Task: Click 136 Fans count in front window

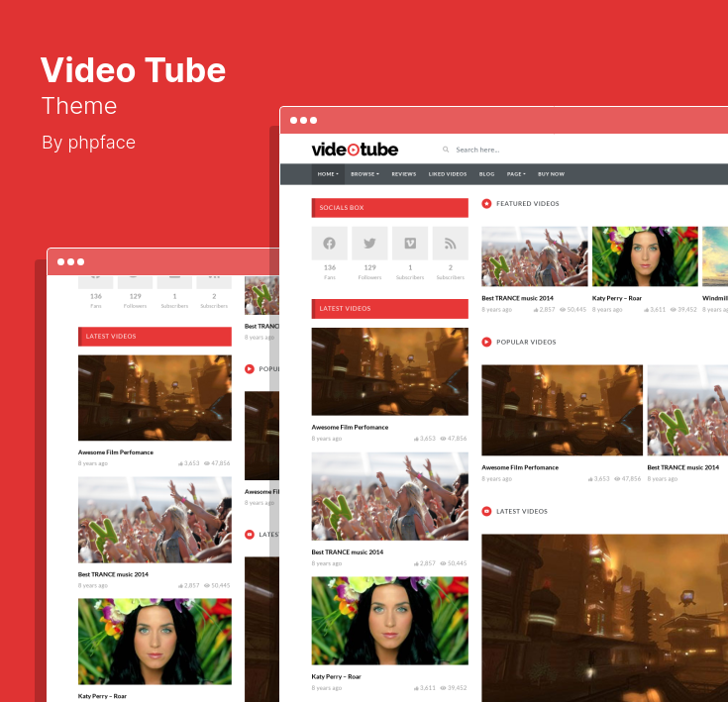Action: (330, 267)
